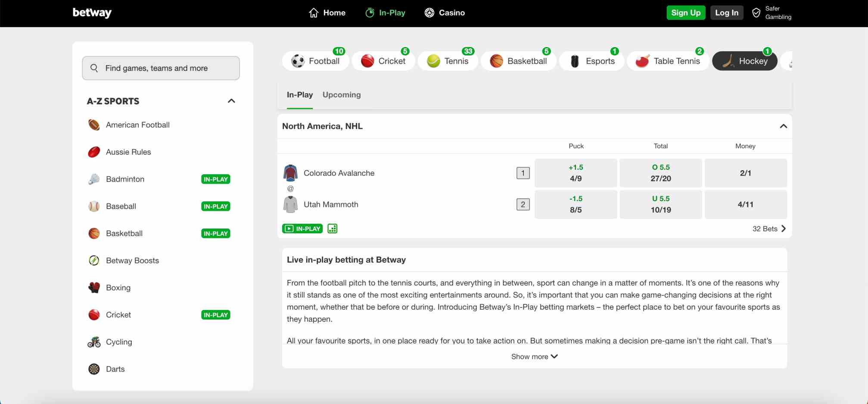868x404 pixels.
Task: Open the Table Tennis category
Action: click(668, 61)
